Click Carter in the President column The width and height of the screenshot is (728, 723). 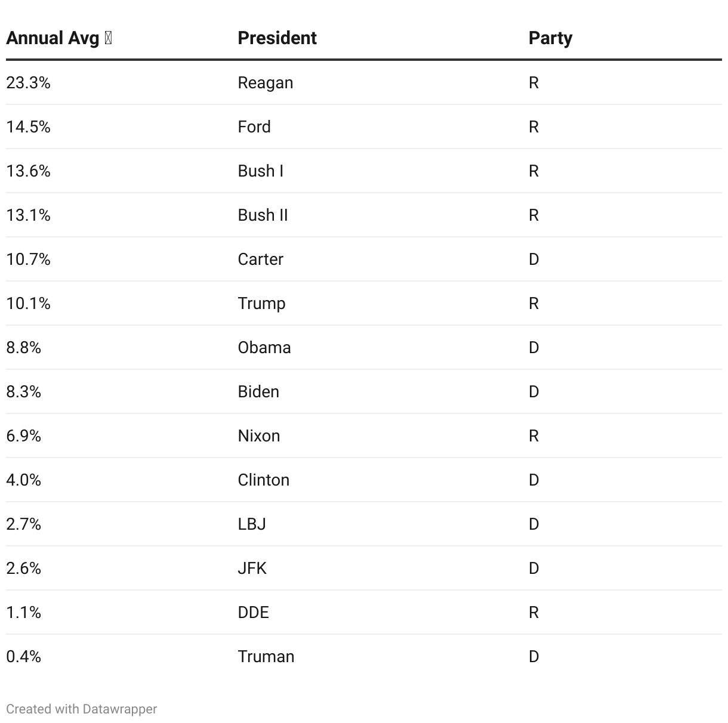[x=261, y=259]
